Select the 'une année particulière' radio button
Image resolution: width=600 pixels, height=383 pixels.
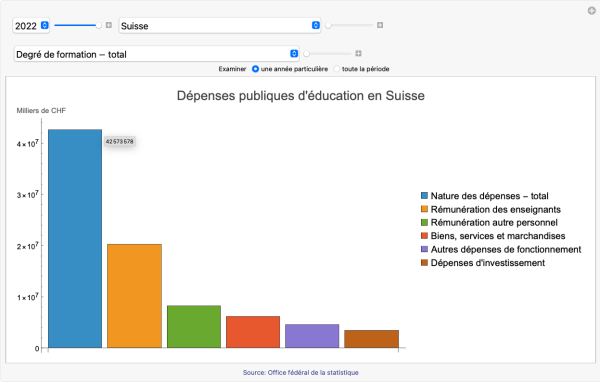255,69
